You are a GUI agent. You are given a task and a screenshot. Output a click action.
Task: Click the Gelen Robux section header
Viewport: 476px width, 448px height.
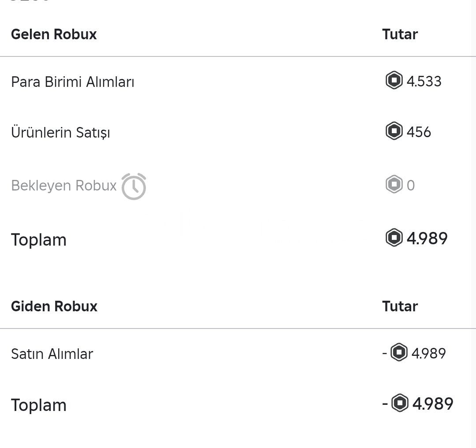54,34
